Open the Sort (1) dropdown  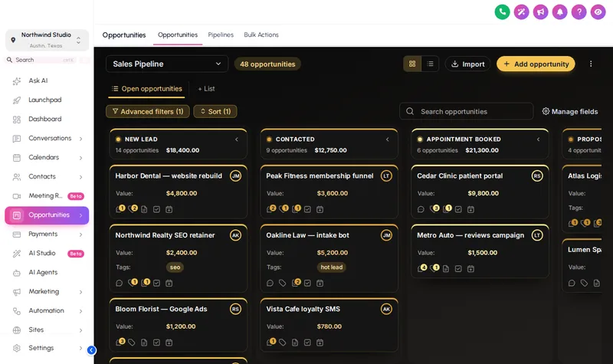click(x=215, y=111)
